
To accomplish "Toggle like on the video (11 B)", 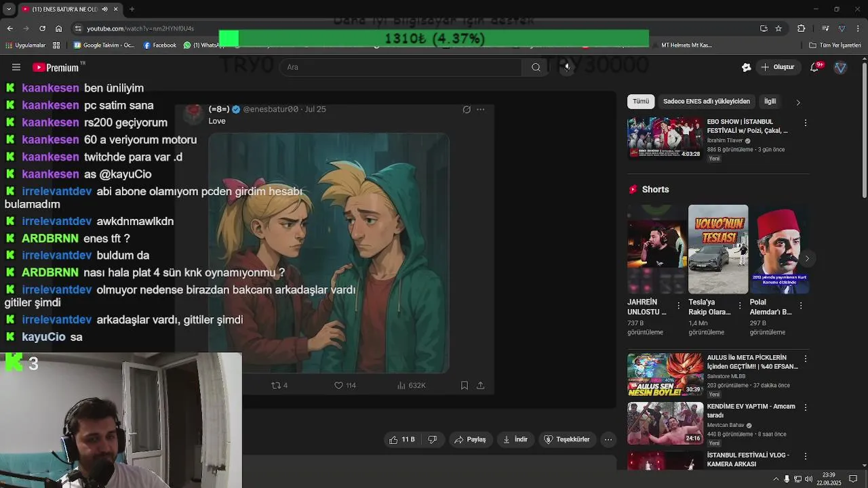I will 401,439.
